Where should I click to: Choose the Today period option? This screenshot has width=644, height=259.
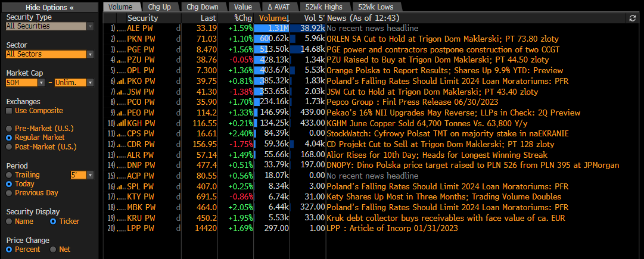point(9,184)
